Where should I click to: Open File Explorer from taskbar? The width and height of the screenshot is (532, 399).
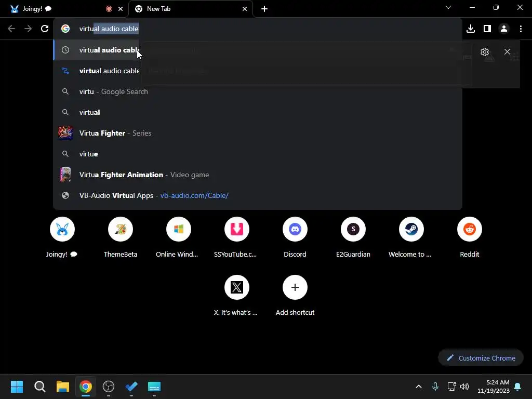63,387
